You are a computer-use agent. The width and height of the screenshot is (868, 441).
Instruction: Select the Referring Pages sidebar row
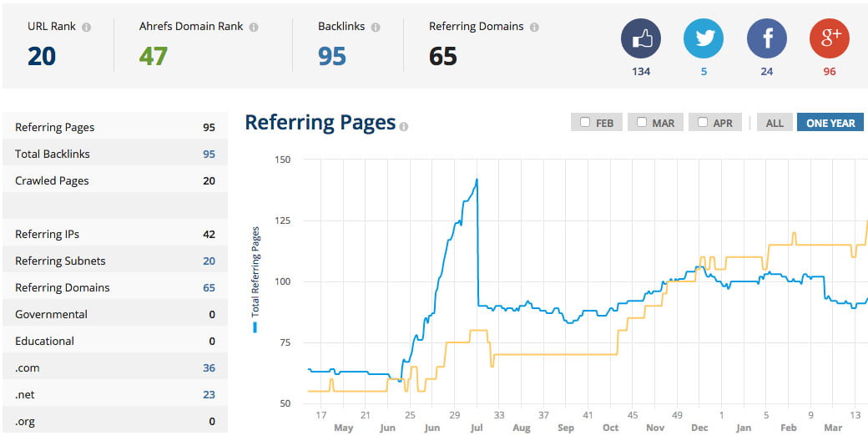[115, 127]
